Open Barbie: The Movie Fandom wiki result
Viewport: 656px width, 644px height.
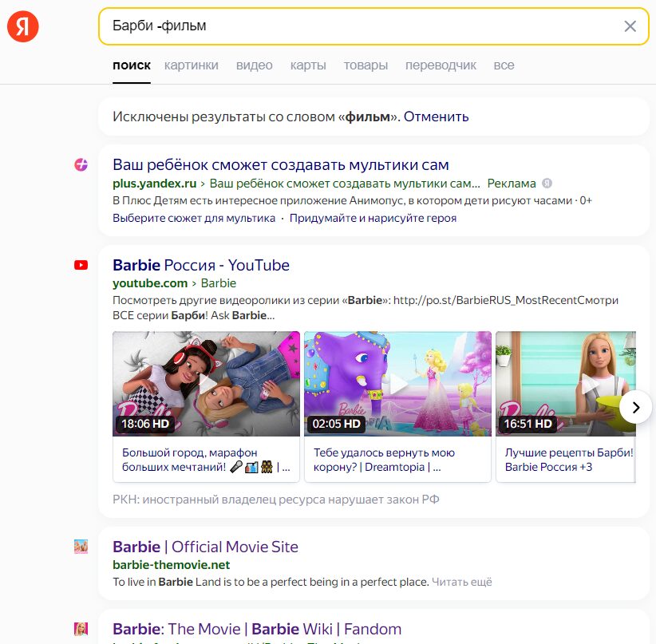[257, 629]
